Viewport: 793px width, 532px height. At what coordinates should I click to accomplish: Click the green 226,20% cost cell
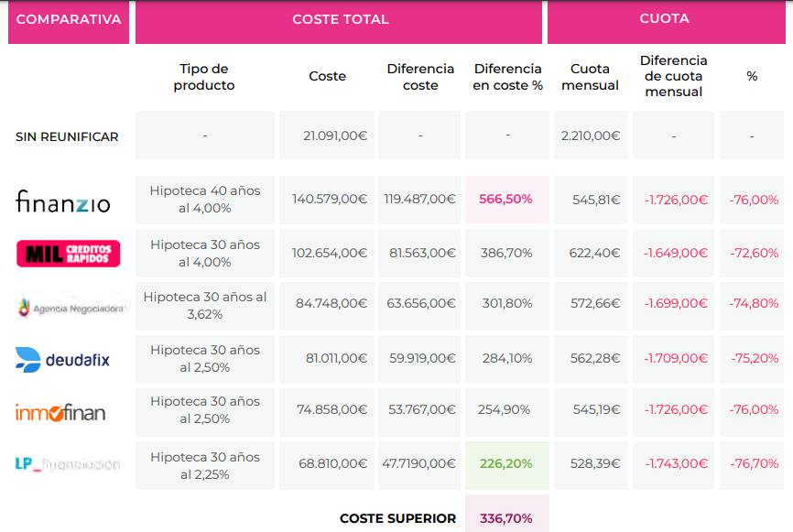point(506,464)
